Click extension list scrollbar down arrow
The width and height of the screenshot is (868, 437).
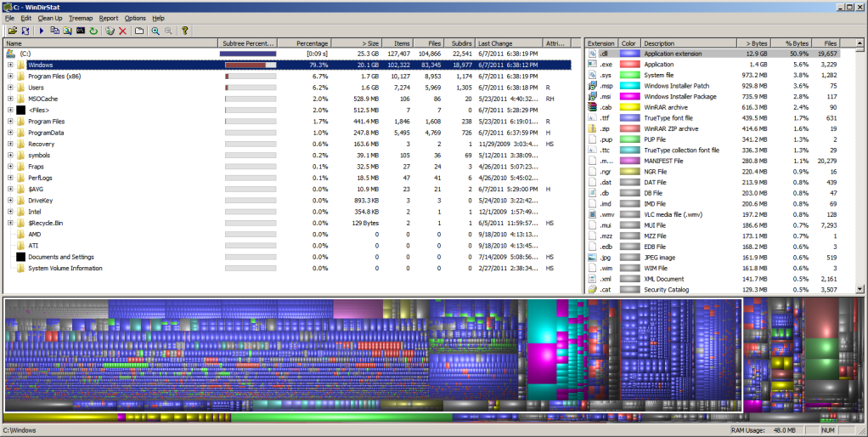860,289
